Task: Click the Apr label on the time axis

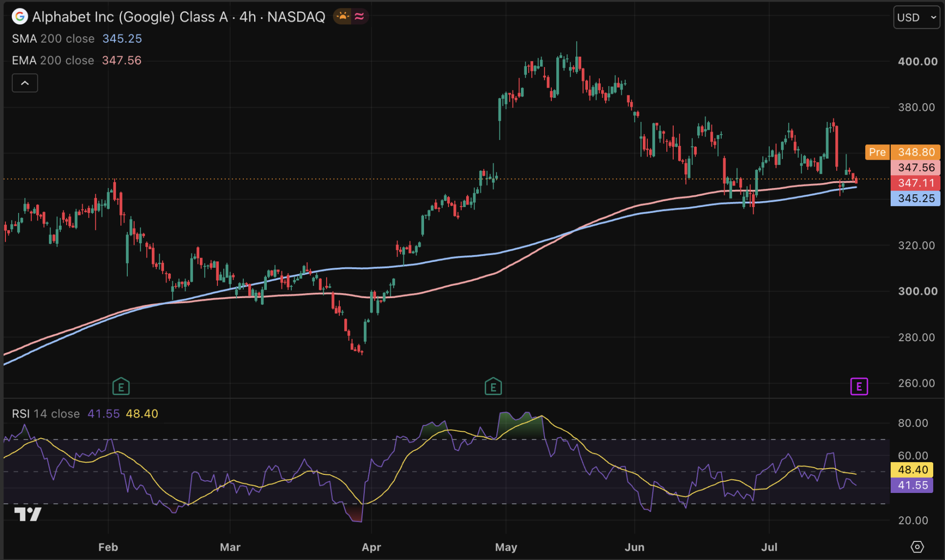Action: coord(371,547)
